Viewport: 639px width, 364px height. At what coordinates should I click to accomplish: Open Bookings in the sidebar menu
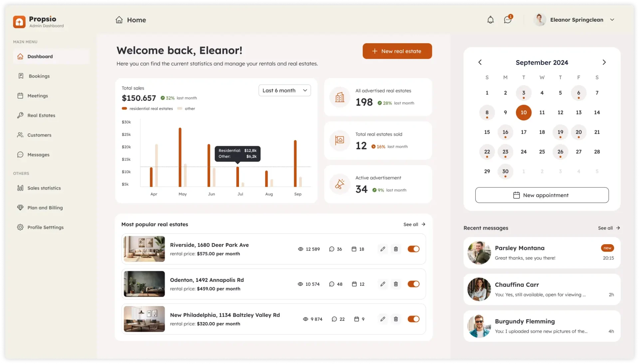(39, 76)
